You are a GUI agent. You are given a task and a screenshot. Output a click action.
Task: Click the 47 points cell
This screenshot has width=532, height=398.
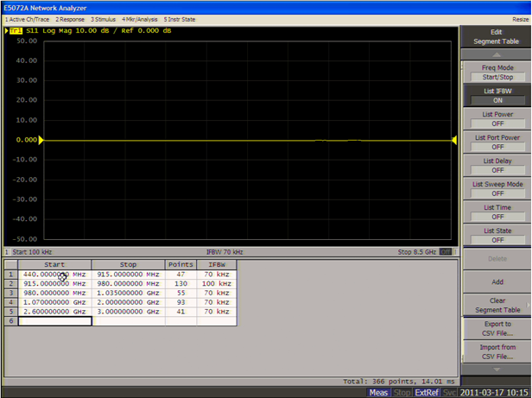(180, 275)
